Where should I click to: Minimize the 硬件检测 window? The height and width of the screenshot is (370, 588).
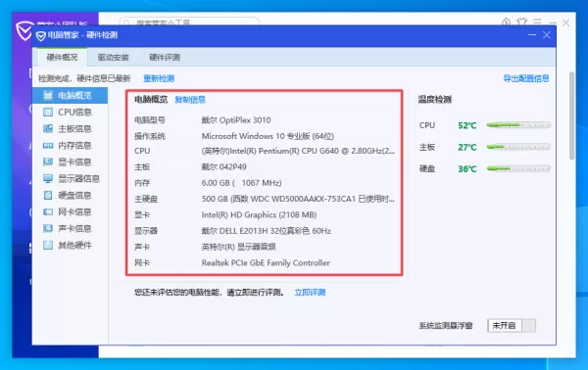(532, 35)
